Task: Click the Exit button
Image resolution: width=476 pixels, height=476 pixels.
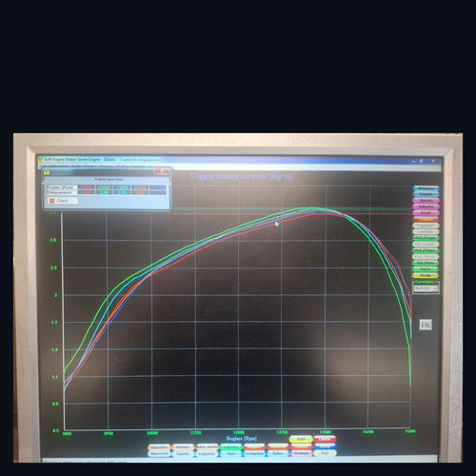Action: (325, 453)
